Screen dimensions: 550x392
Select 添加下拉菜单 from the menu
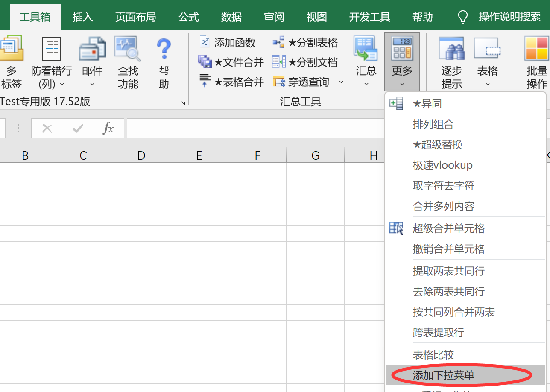point(443,375)
